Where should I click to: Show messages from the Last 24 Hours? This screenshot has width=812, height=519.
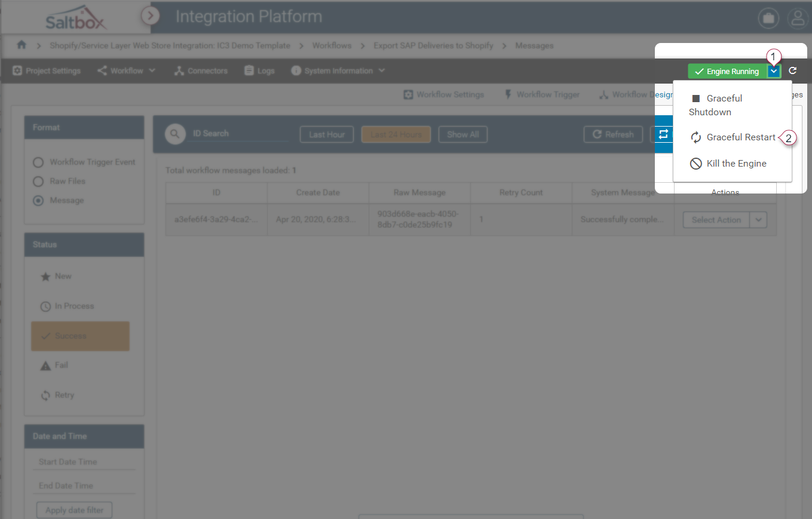point(396,134)
